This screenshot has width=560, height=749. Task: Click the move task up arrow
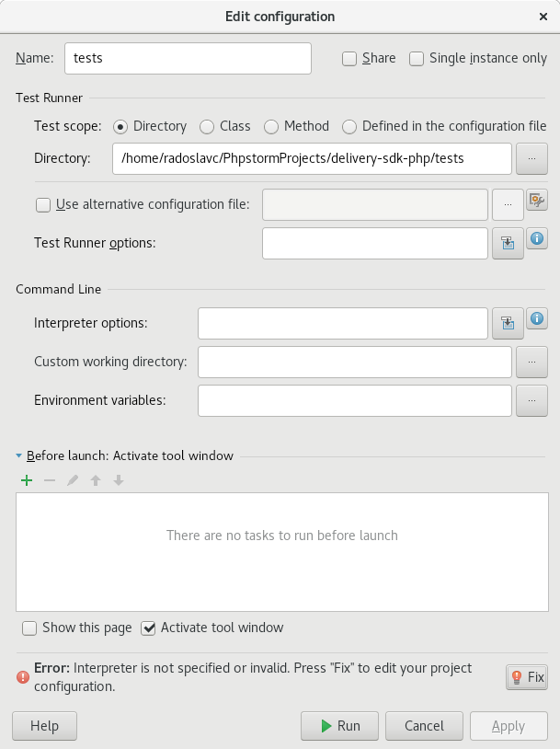[96, 480]
